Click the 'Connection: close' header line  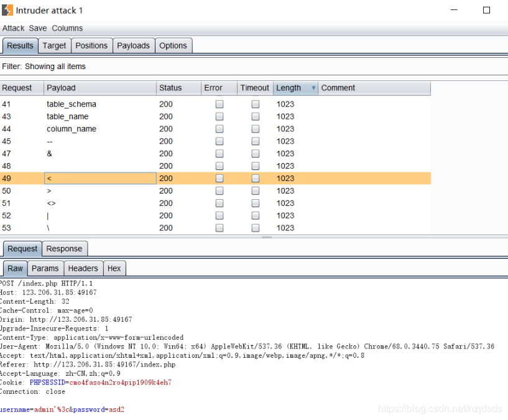32,391
